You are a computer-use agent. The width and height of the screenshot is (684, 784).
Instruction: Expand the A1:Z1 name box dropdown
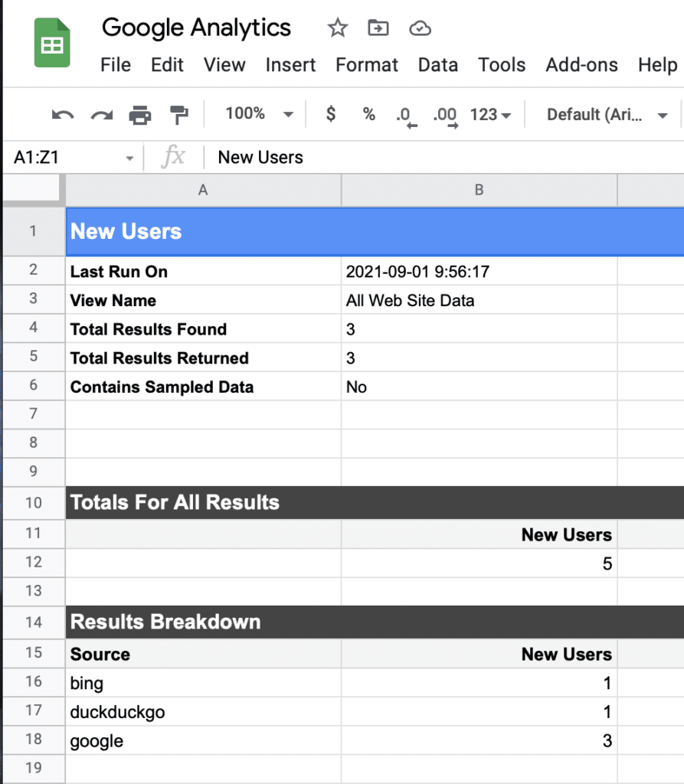click(x=129, y=158)
